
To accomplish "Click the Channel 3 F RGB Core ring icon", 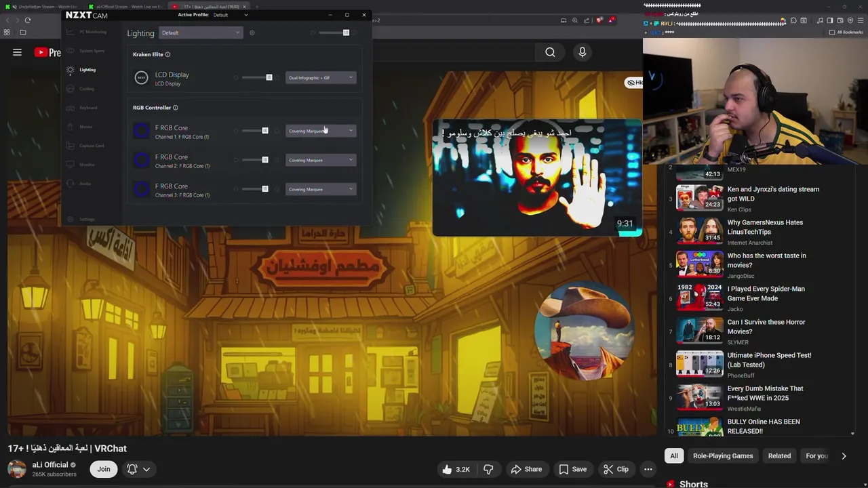I will click(141, 189).
